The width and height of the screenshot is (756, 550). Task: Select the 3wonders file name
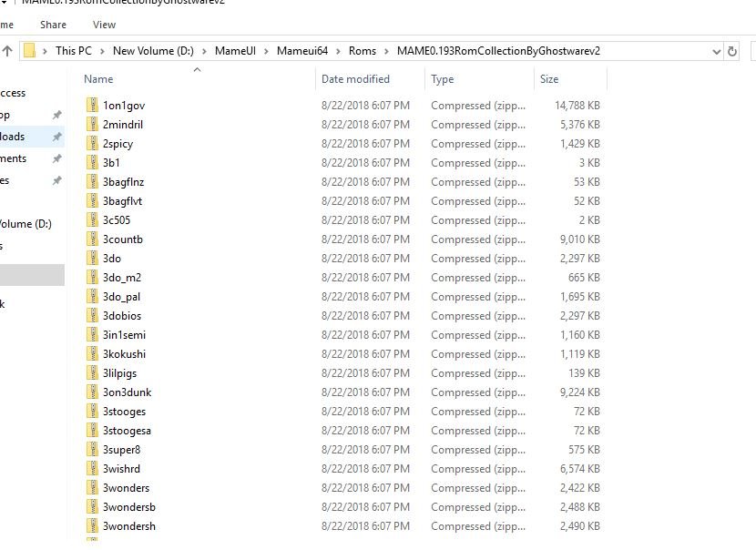pyautogui.click(x=127, y=488)
